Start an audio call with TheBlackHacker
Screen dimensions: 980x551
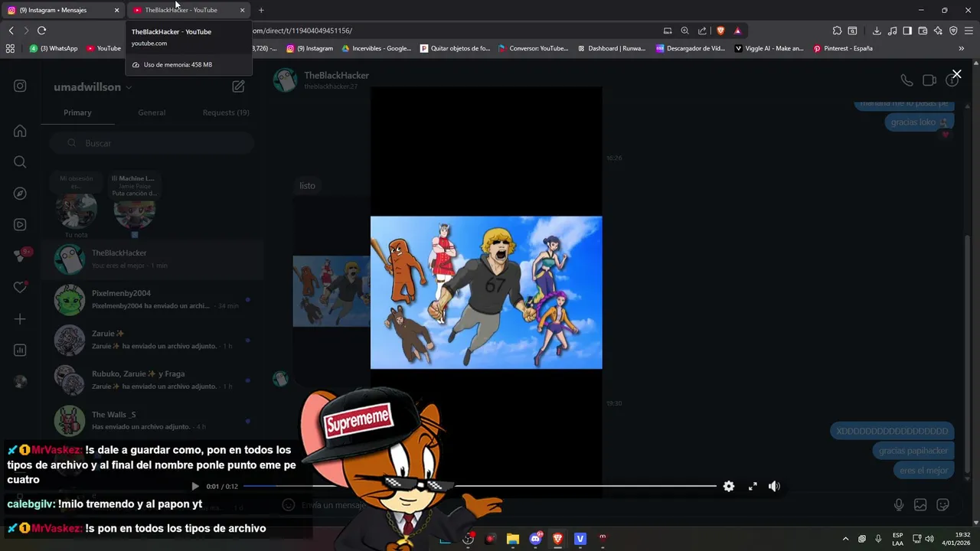coord(906,80)
